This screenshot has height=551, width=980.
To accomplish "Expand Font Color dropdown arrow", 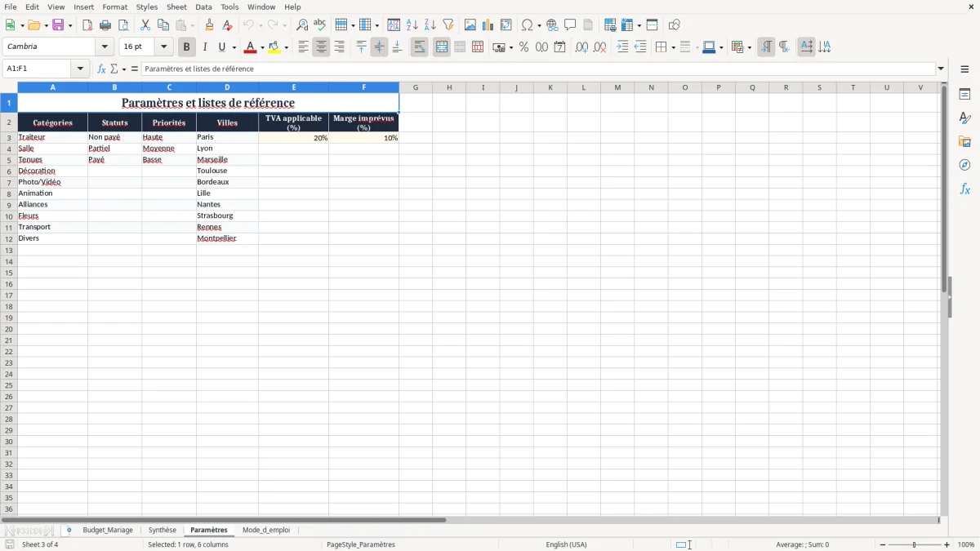I will click(x=261, y=47).
